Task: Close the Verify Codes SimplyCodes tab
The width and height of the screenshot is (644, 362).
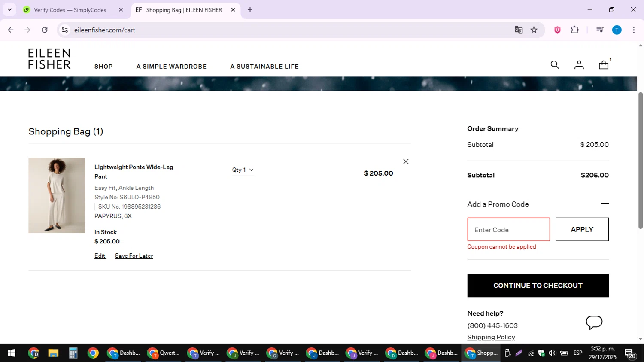Action: click(121, 10)
